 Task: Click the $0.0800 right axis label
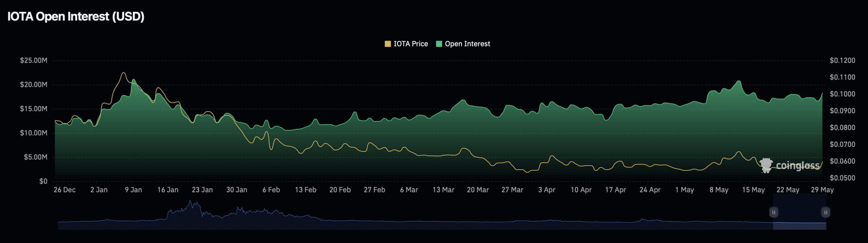843,128
